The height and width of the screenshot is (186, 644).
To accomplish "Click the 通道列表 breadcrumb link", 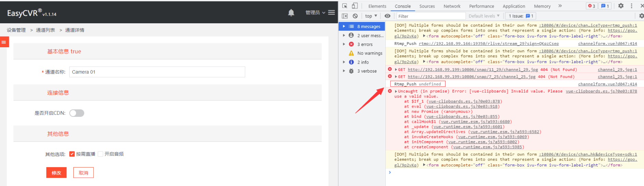I will 45,30.
